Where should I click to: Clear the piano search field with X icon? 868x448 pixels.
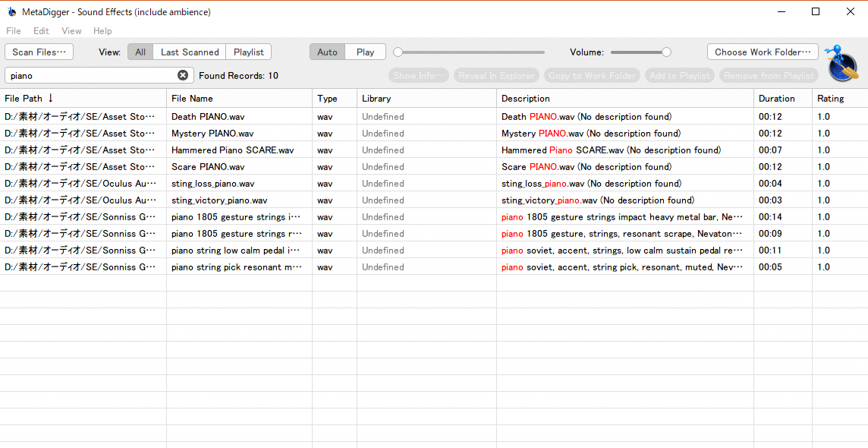tap(183, 75)
